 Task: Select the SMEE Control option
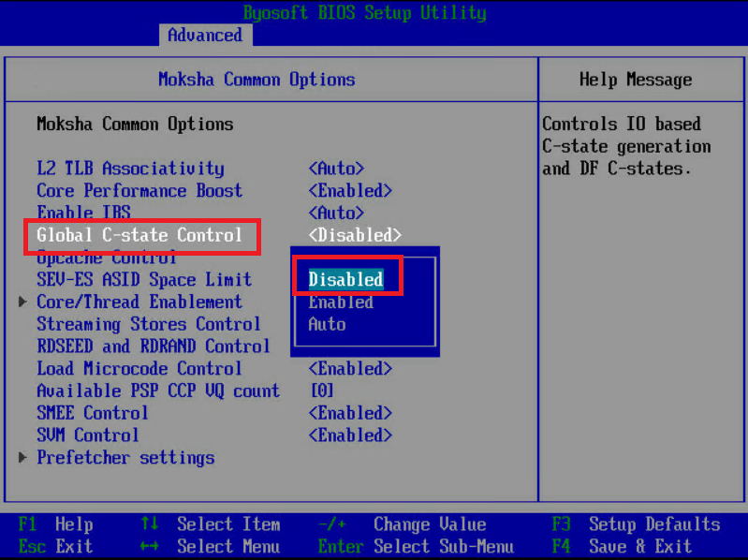click(x=93, y=413)
